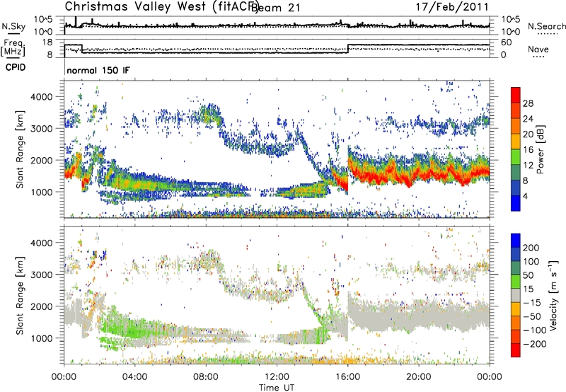
Task: Click the "normal 150 IF" CPID text
Action: tap(98, 70)
